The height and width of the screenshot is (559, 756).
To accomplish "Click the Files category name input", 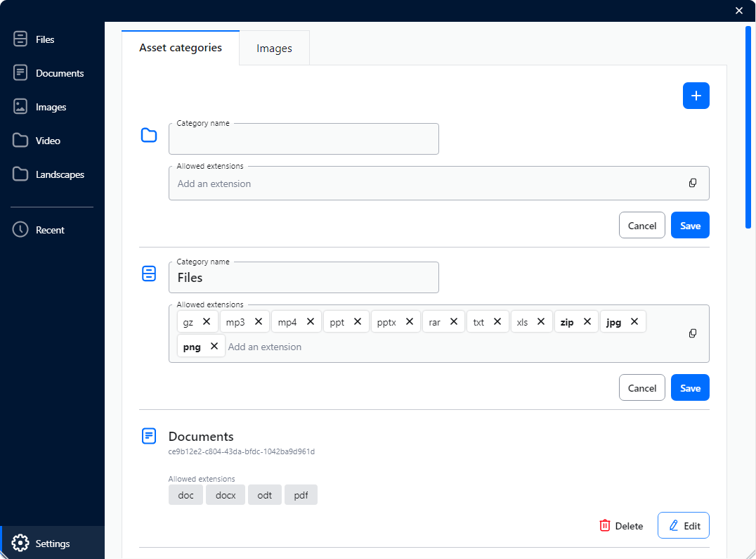I will coord(304,278).
